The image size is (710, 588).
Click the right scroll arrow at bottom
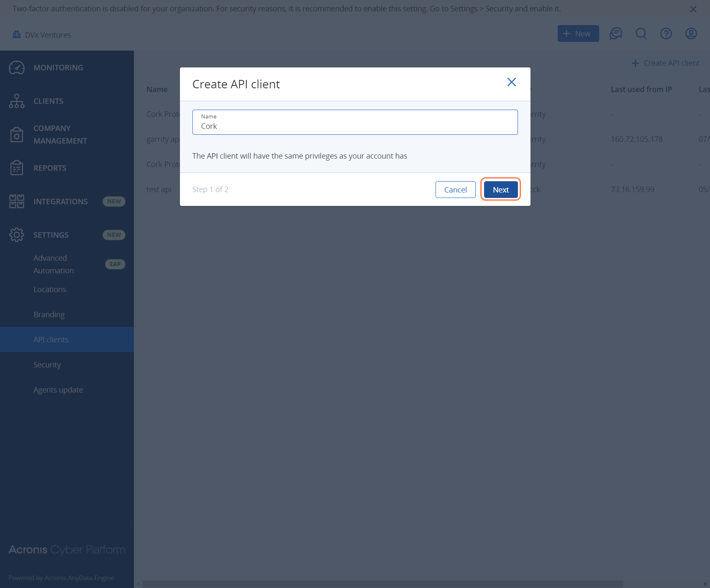coord(705,584)
